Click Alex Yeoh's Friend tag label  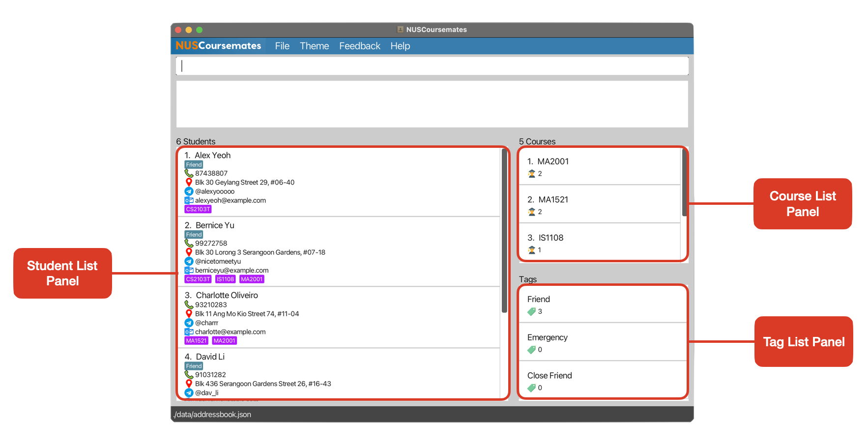click(194, 165)
